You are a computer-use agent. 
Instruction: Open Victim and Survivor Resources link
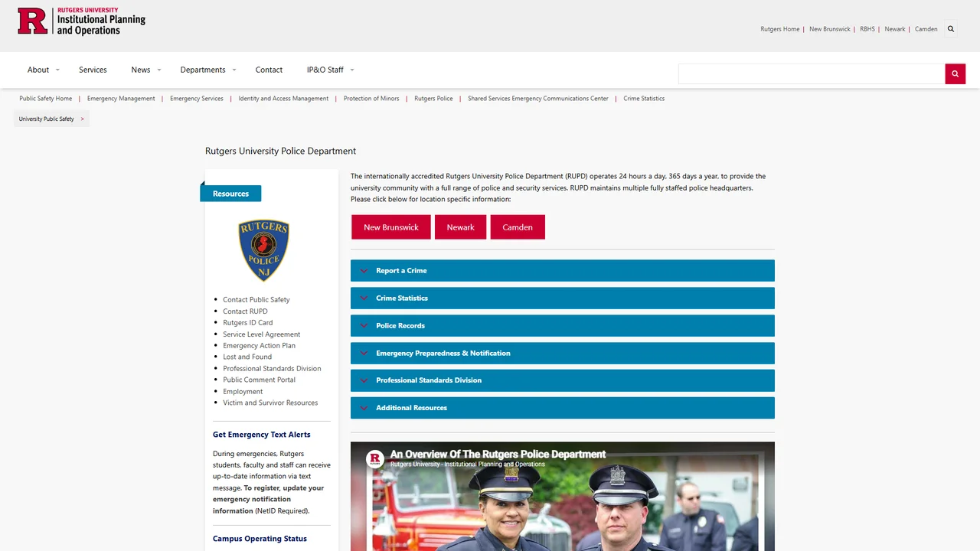pos(270,403)
